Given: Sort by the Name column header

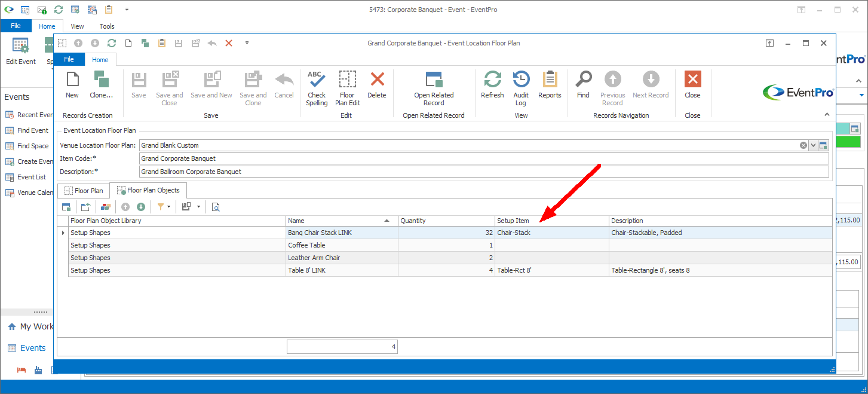Looking at the screenshot, I should pyautogui.click(x=342, y=221).
